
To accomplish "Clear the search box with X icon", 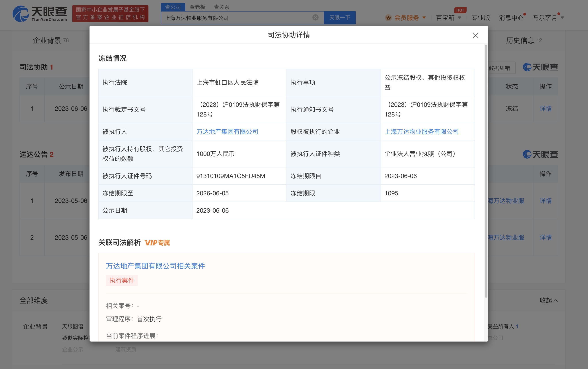I will point(315,17).
